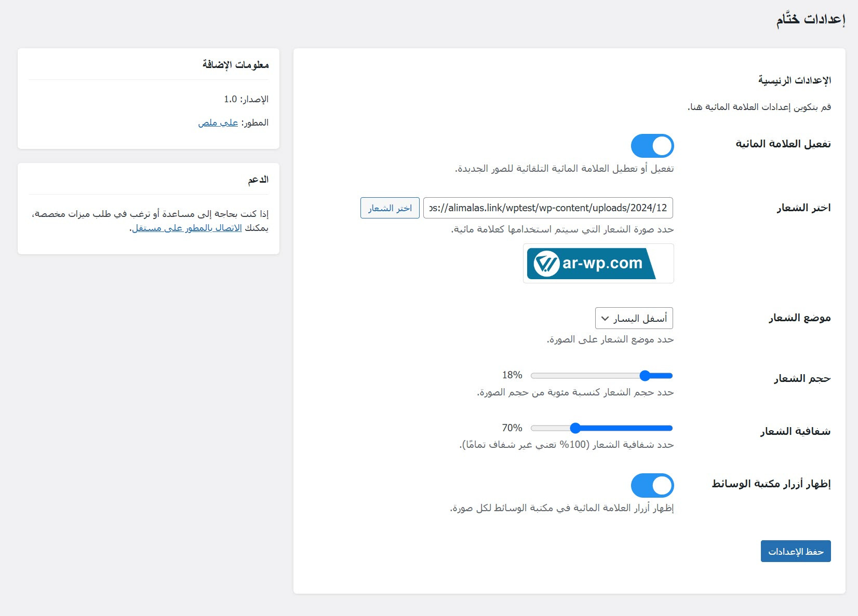Click the إعدادات ختّام page title
This screenshot has width=858, height=616.
810,20
